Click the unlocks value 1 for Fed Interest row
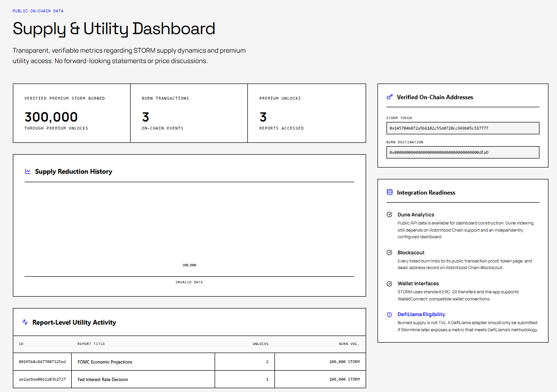This screenshot has width=557, height=392. point(267,380)
